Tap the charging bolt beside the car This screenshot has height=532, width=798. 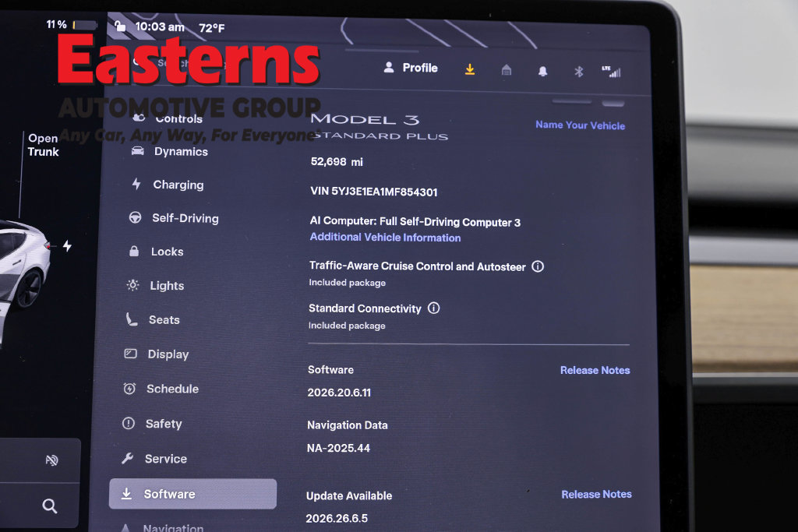(x=67, y=246)
